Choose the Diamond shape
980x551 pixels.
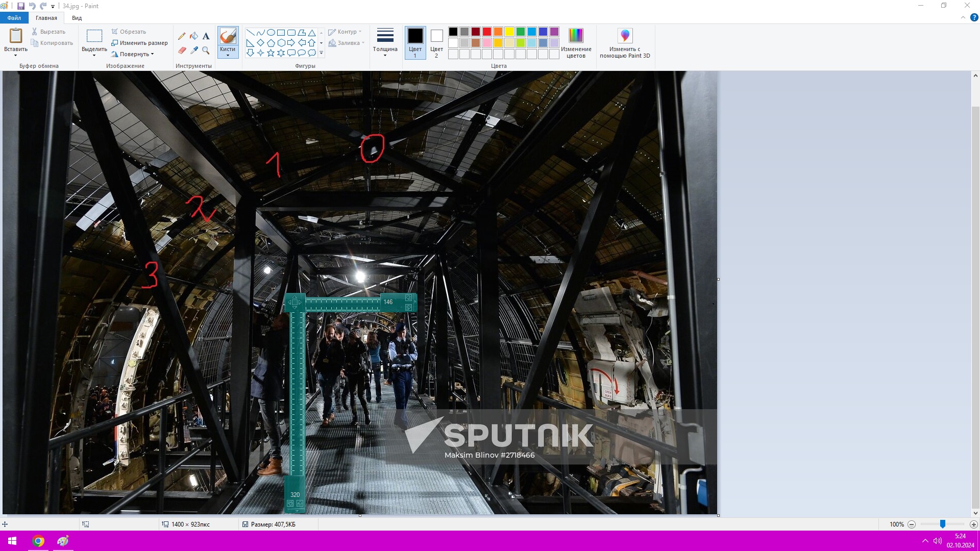260,42
